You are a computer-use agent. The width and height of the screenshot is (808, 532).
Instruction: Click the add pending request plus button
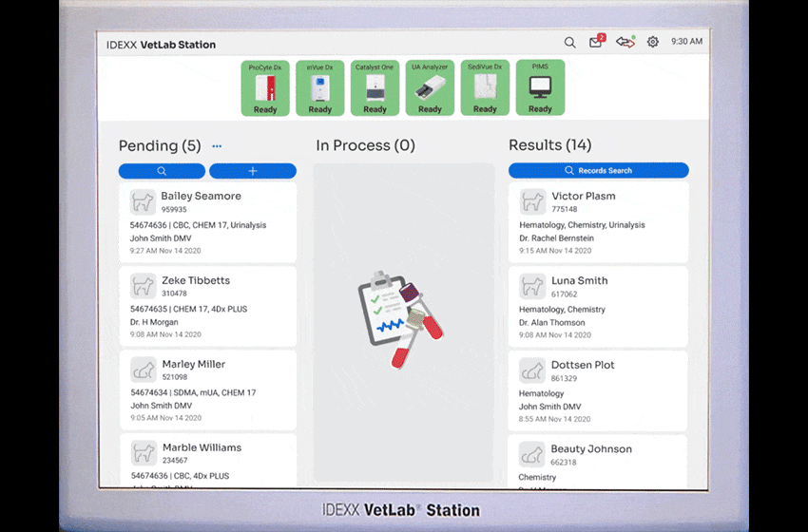click(x=253, y=171)
